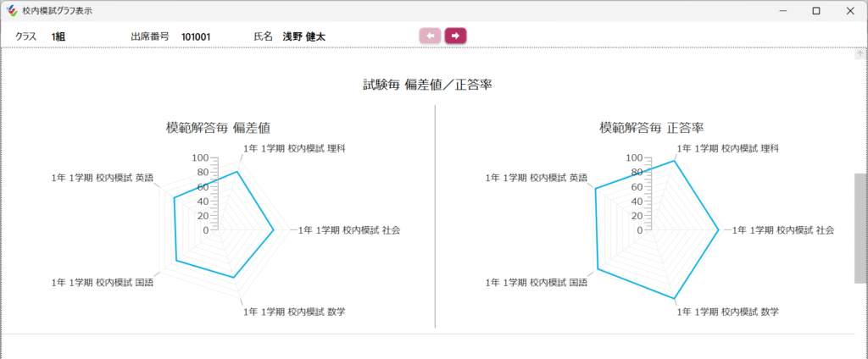Click the class value 1組
Image resolution: width=868 pixels, height=359 pixels.
(58, 36)
